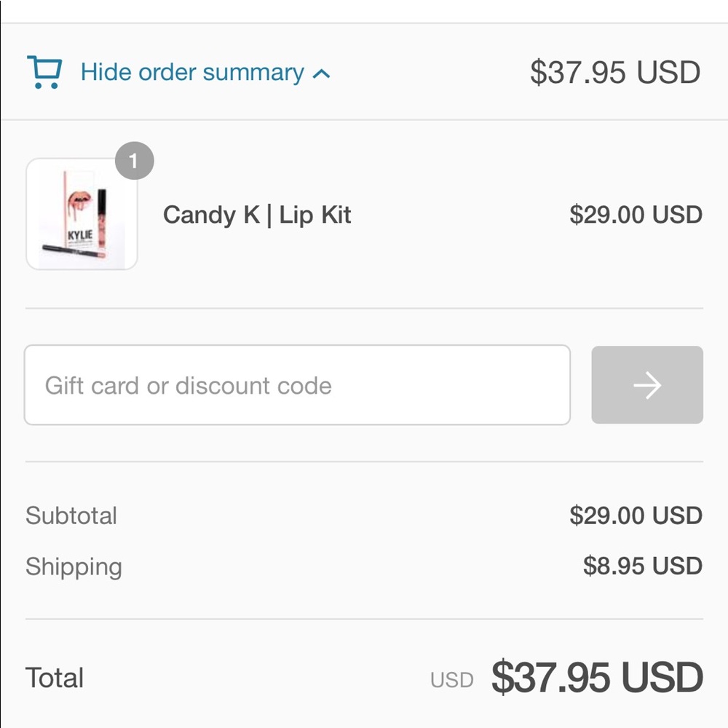Click the Subtotal label
The image size is (728, 728).
pos(71,515)
